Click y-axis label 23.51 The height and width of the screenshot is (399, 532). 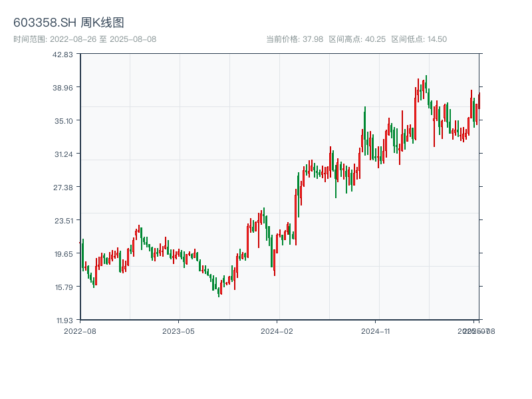pos(64,221)
